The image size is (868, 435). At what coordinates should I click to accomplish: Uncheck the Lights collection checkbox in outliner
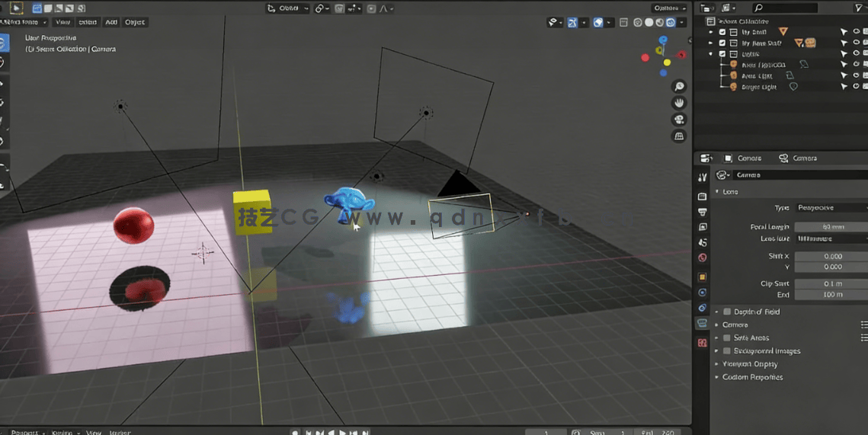pyautogui.click(x=722, y=53)
